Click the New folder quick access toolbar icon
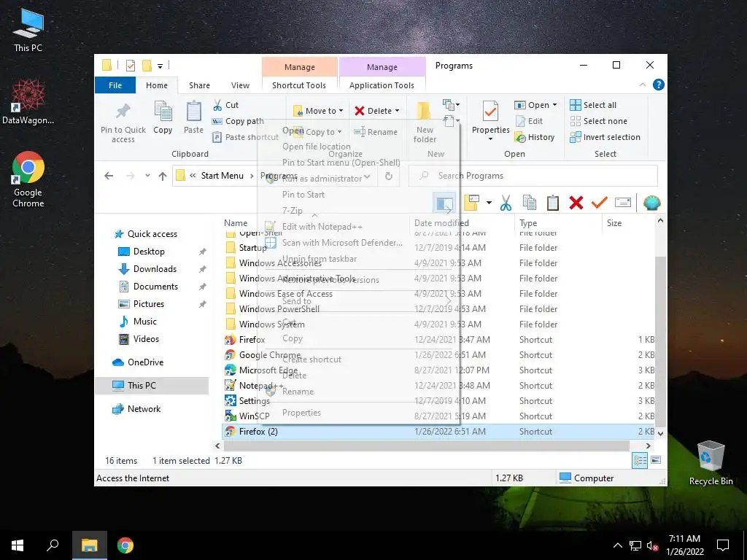This screenshot has width=747, height=560. (x=147, y=65)
